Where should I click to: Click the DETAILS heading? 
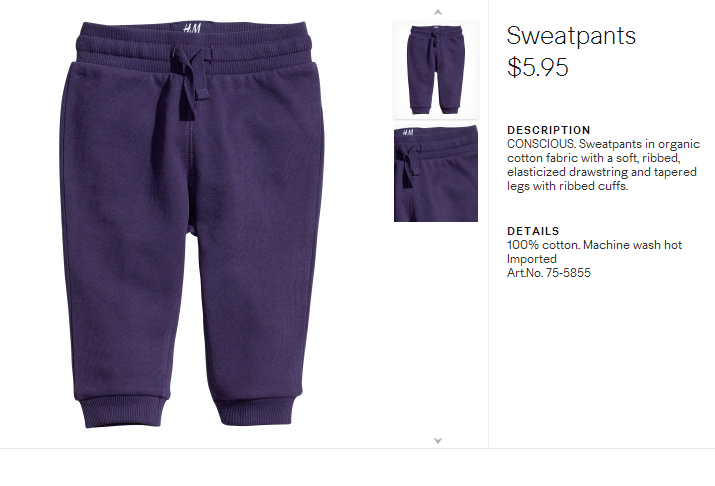point(533,231)
